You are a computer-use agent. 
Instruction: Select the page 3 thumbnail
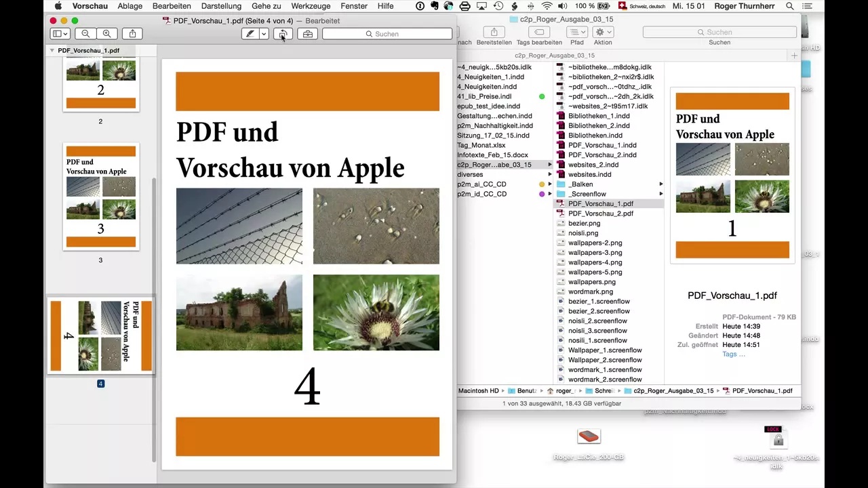(101, 197)
